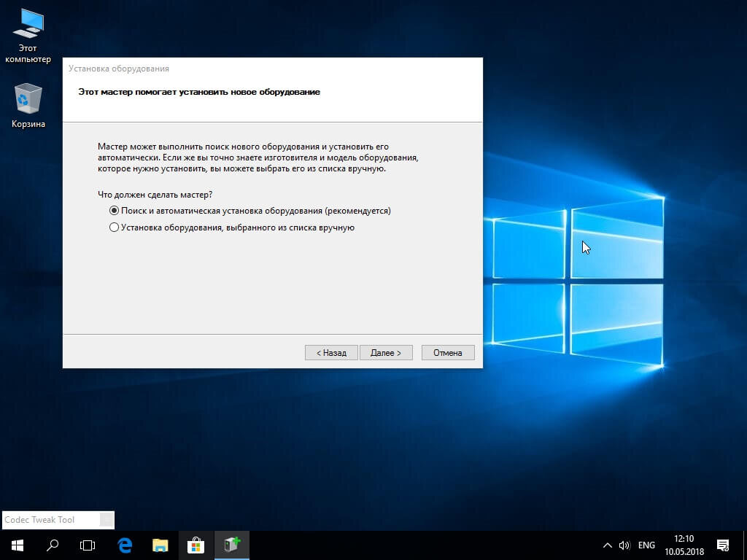This screenshot has height=560, width=747.
Task: Select the Корзина recycle bin icon
Action: pyautogui.click(x=28, y=106)
